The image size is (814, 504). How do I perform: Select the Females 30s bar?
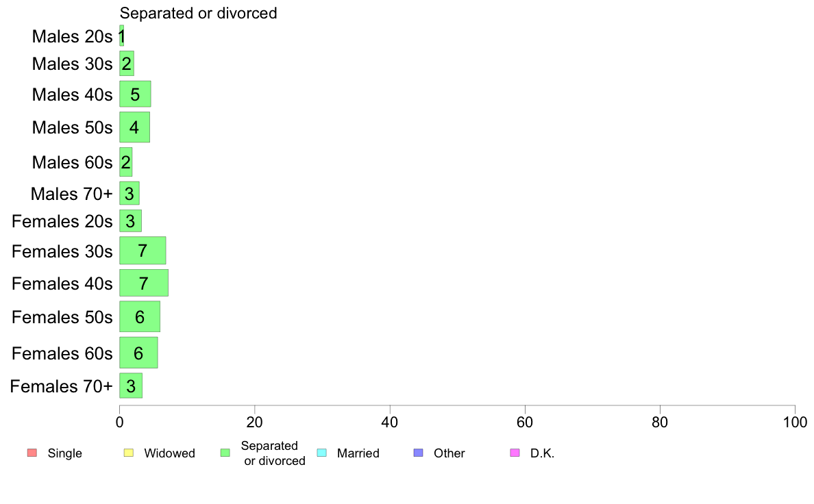tap(143, 251)
